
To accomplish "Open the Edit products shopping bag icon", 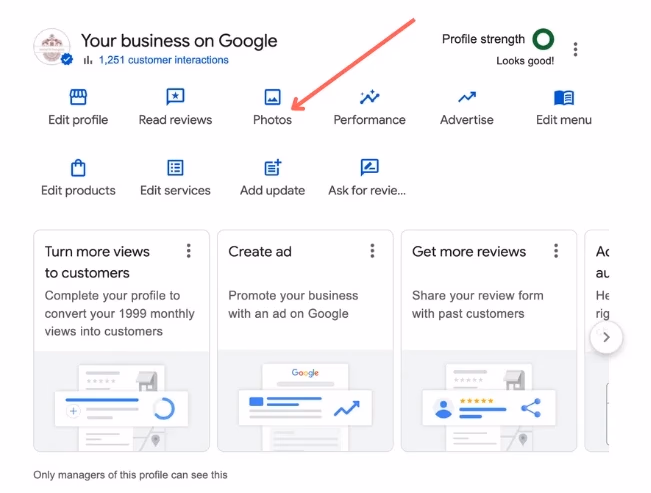I will tap(78, 168).
